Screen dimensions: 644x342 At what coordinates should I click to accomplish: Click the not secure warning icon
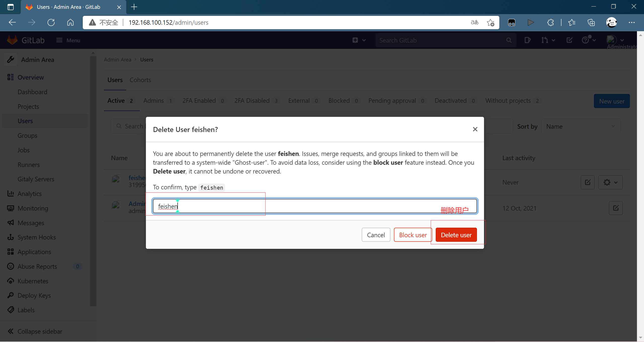(92, 22)
